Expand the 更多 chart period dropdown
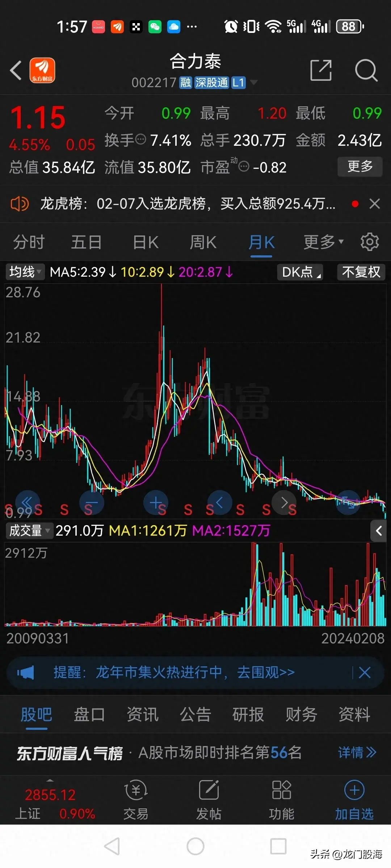This screenshot has width=391, height=868. click(323, 242)
